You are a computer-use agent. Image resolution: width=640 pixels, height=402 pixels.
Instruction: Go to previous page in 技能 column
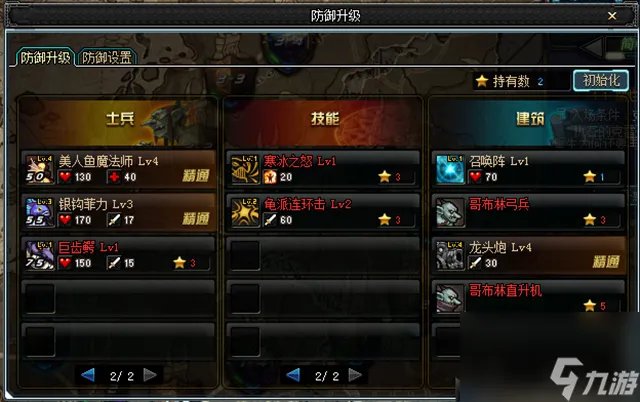pos(293,375)
